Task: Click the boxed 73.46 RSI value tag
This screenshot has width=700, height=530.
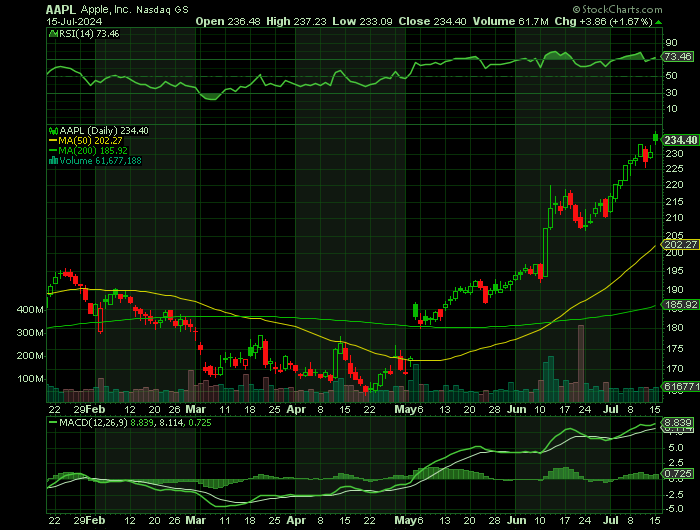Action: click(x=678, y=57)
